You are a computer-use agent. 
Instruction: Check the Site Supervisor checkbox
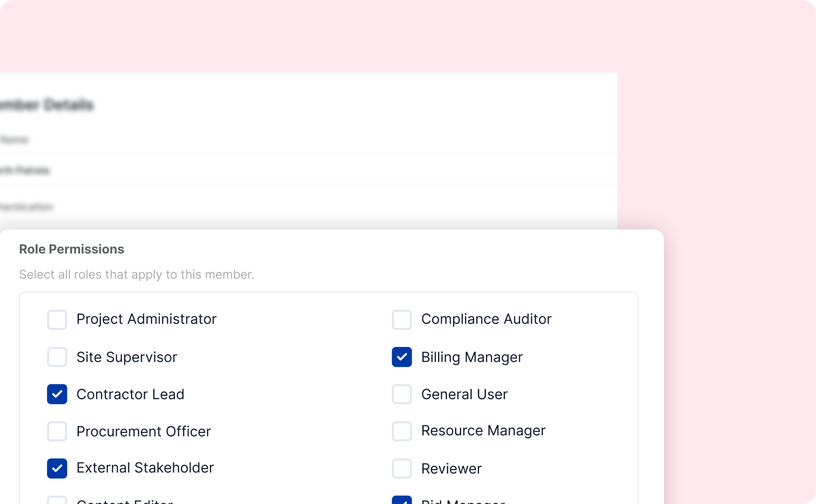57,357
